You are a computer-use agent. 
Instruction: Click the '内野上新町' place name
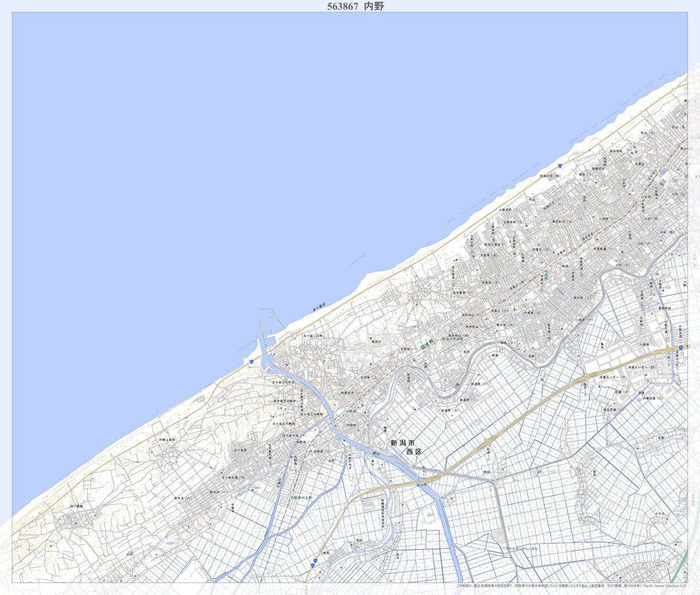point(168,439)
